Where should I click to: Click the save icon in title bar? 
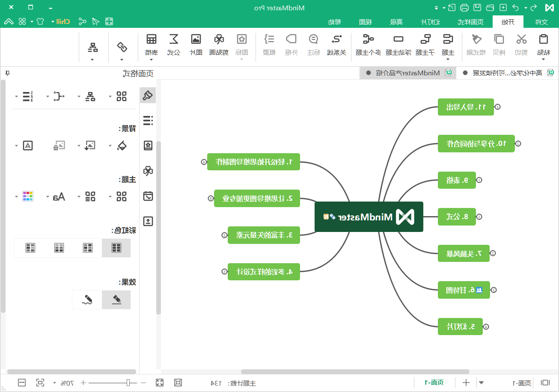[x=477, y=8]
